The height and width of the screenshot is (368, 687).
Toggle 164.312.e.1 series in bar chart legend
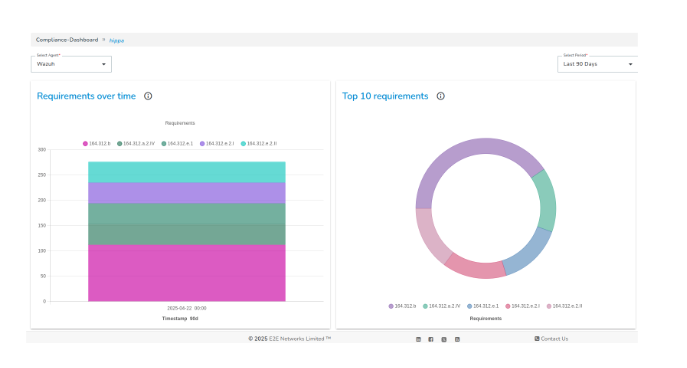[177, 144]
